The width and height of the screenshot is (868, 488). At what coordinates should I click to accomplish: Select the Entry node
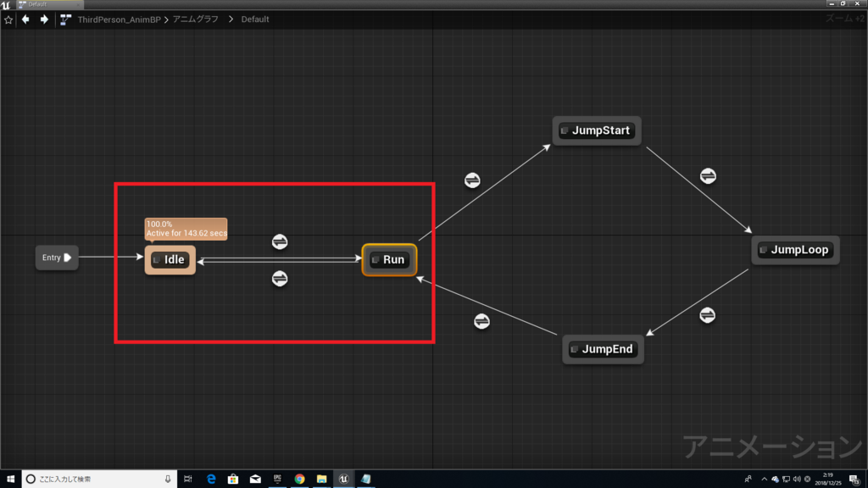pyautogui.click(x=57, y=258)
